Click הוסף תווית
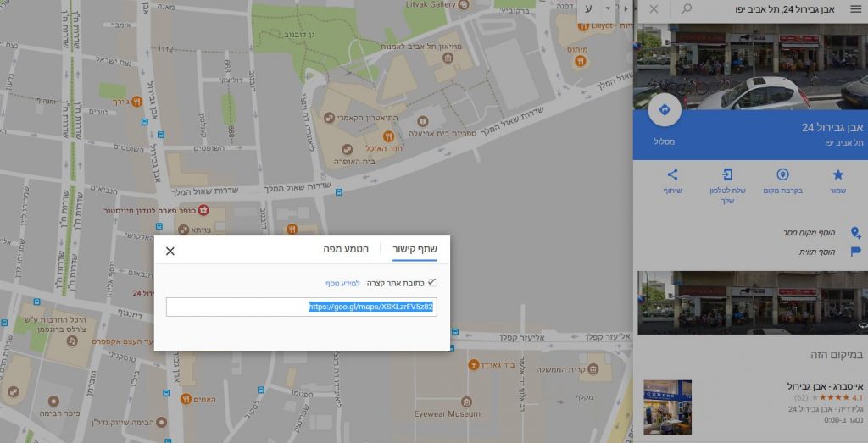868x443 pixels. click(816, 252)
